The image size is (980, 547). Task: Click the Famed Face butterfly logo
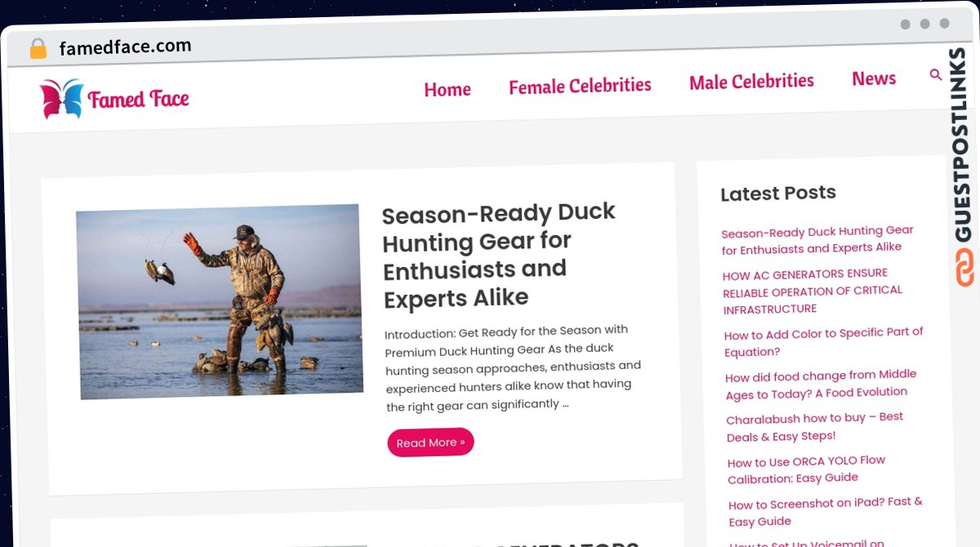pyautogui.click(x=61, y=99)
